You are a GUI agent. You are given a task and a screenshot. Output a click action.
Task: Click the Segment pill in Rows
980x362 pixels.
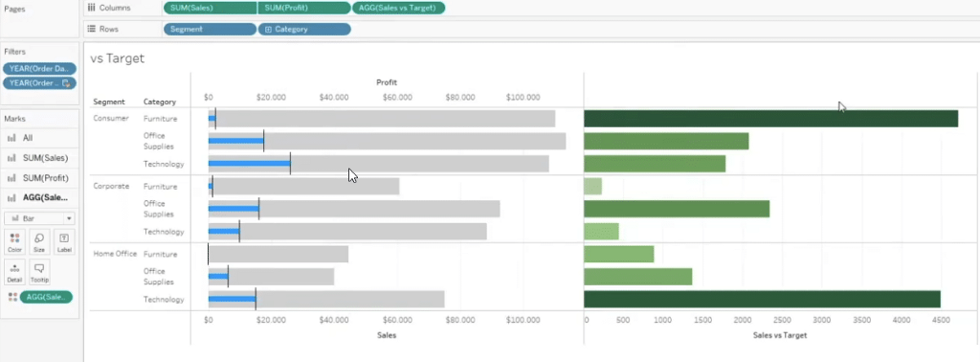tap(210, 30)
